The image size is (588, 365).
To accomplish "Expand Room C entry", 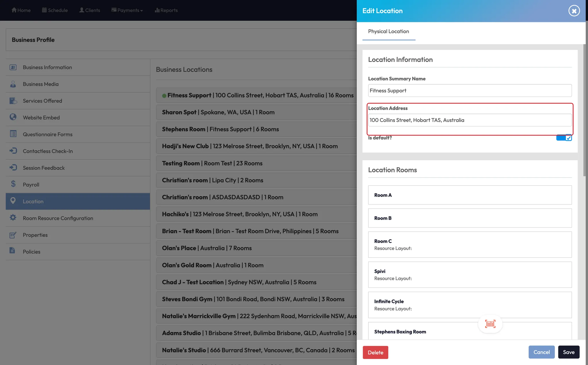I will (470, 244).
